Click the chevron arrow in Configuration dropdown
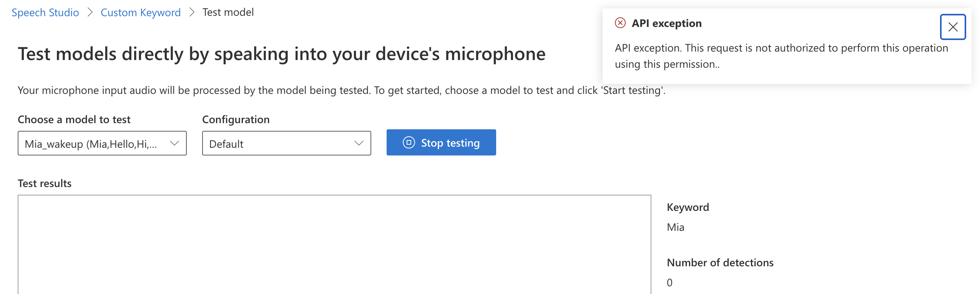980x294 pixels. 359,143
